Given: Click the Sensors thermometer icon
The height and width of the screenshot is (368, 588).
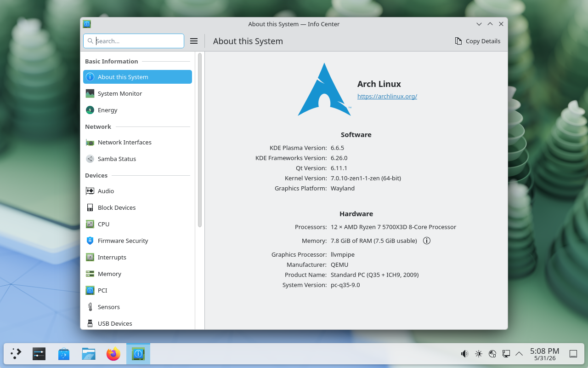Looking at the screenshot, I should coord(90,307).
